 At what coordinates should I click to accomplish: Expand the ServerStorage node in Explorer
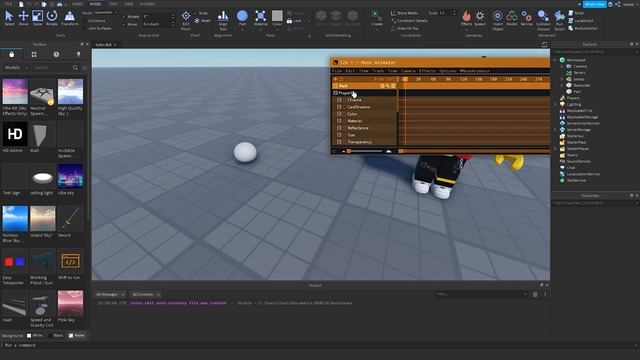[555, 130]
